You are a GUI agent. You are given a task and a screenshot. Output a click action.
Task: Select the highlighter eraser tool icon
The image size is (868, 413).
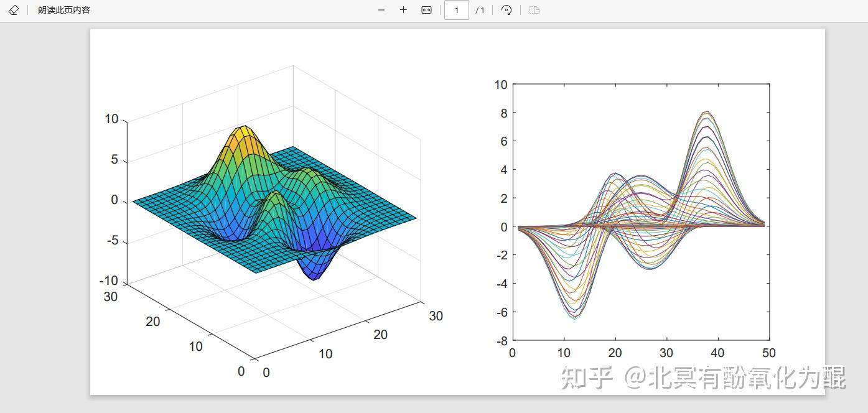click(13, 10)
